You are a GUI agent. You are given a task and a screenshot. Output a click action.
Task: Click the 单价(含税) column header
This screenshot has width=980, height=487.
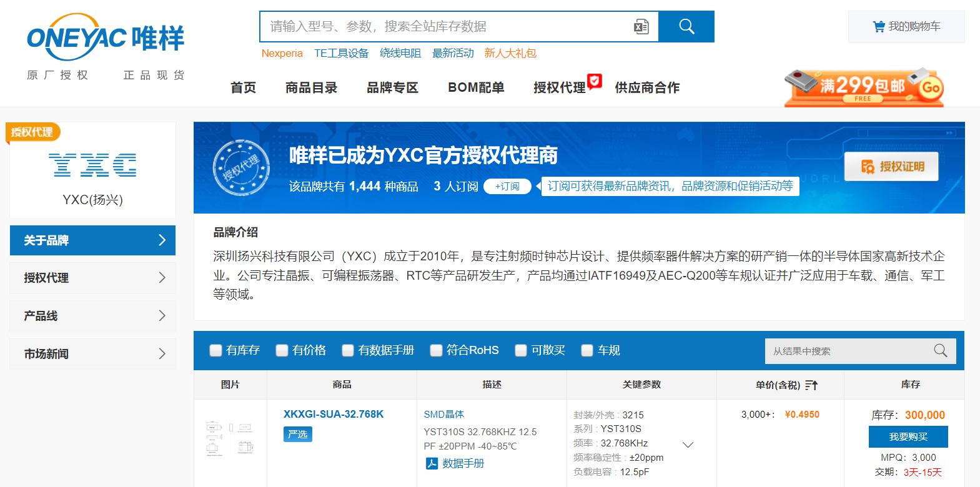[778, 385]
